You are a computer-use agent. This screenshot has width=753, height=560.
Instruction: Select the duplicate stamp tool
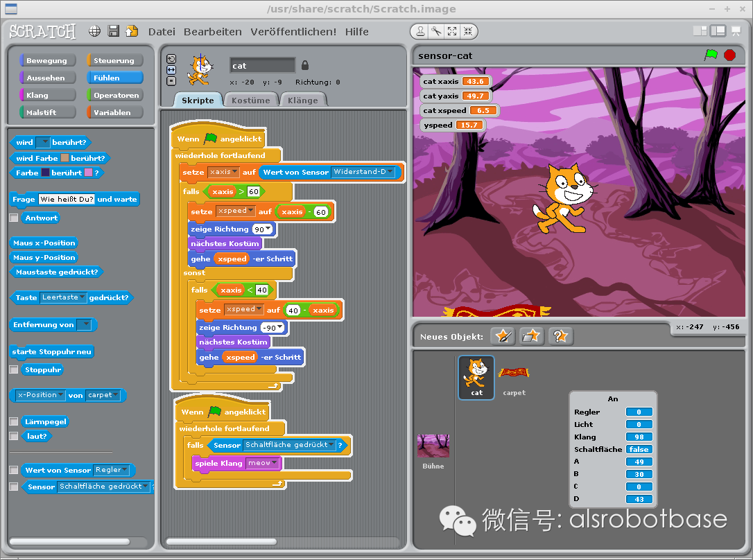point(420,31)
